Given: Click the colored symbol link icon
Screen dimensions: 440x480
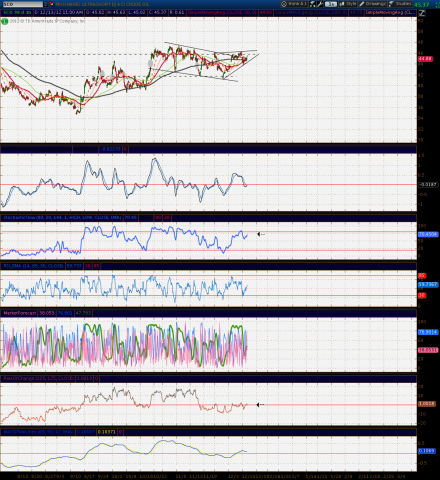Looking at the screenshot, I should [52, 4].
